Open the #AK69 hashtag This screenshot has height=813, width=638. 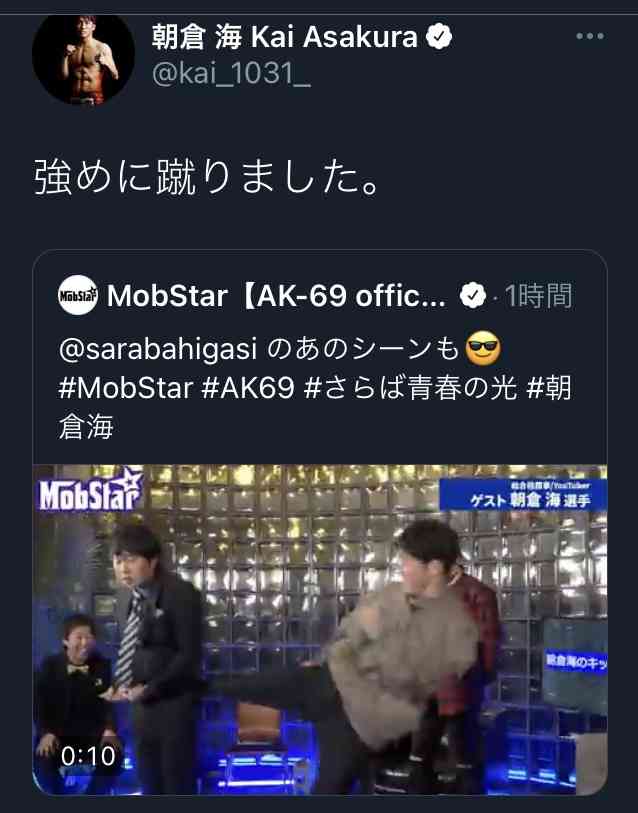(248, 388)
